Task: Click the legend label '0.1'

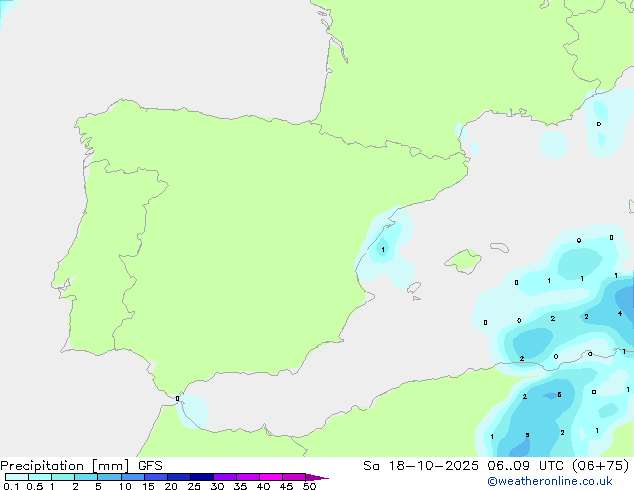Action: pyautogui.click(x=11, y=486)
